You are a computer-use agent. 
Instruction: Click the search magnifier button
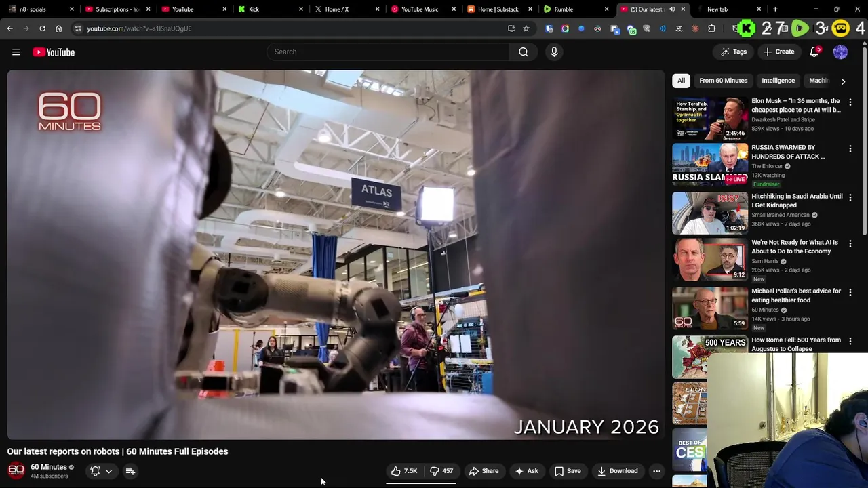524,52
